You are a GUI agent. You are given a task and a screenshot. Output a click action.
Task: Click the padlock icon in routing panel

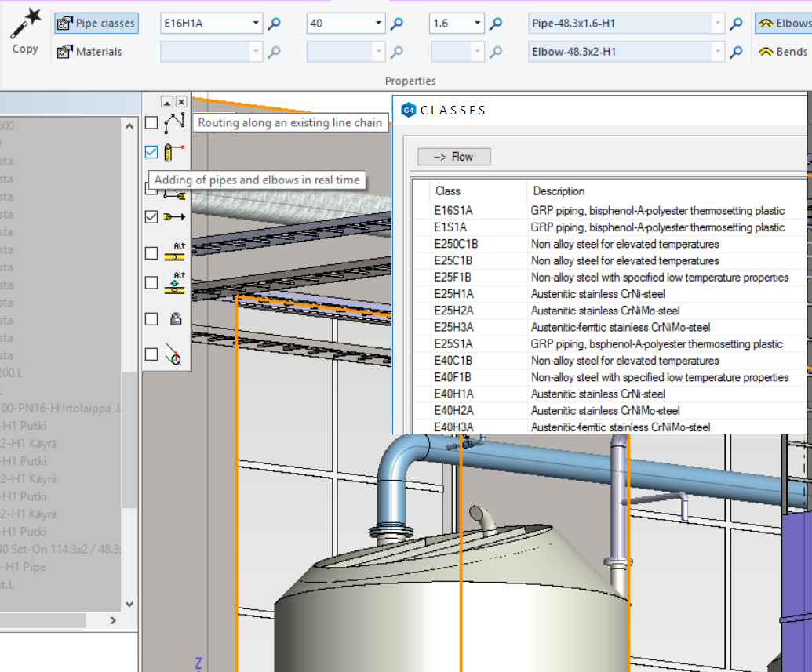(x=176, y=319)
